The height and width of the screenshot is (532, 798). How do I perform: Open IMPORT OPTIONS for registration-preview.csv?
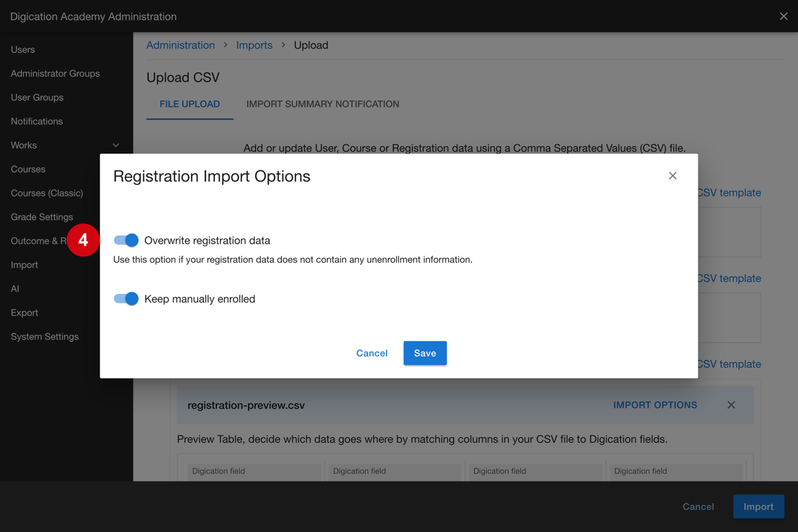pyautogui.click(x=655, y=404)
